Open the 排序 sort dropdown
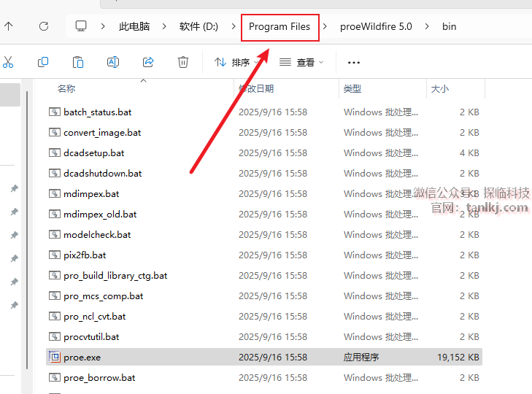The height and width of the screenshot is (394, 532). [237, 63]
